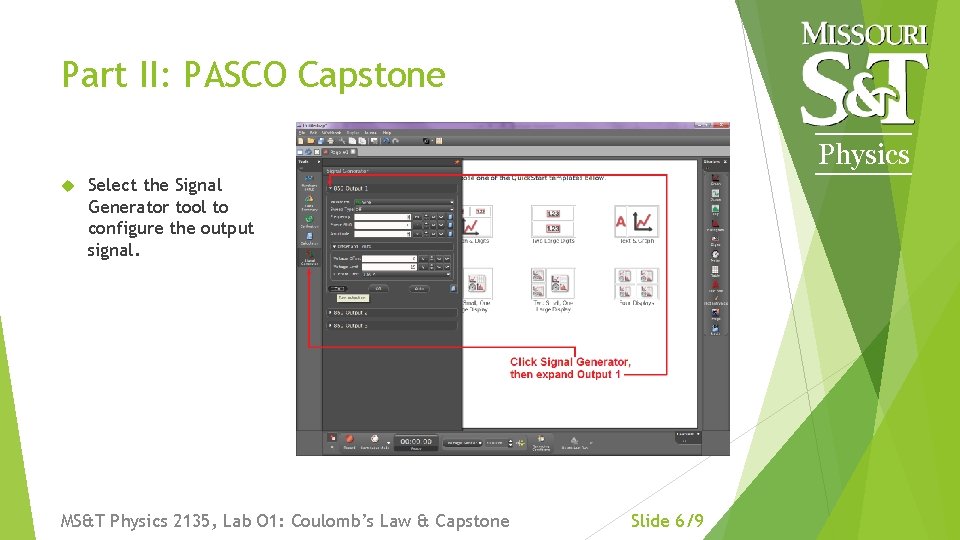
Task: Select the Text & Graph template
Action: (637, 222)
